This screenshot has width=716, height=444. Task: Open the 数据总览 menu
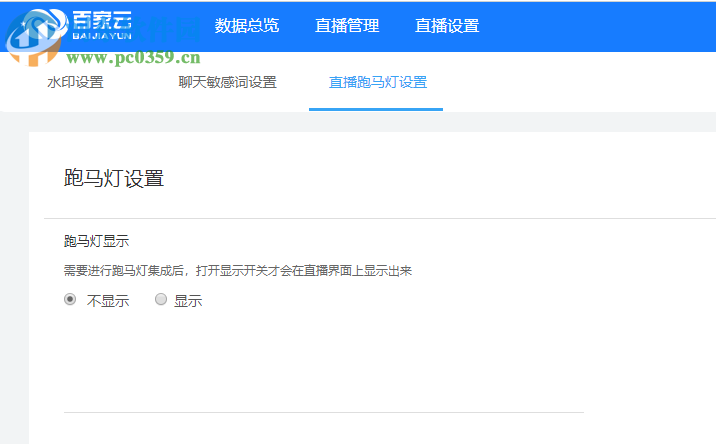coord(247,26)
